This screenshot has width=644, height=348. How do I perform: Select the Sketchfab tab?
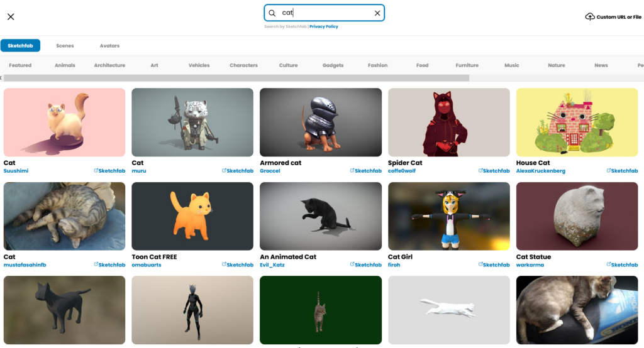[20, 46]
